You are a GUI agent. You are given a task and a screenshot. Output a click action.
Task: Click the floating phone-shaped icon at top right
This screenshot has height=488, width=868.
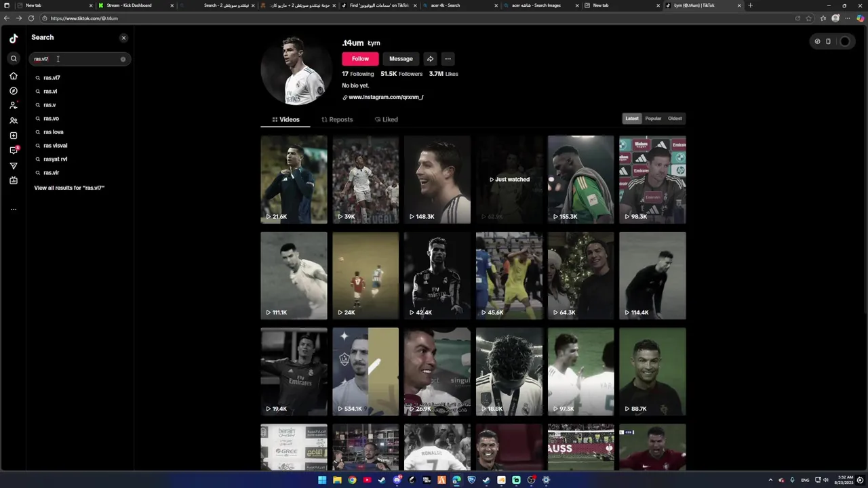[x=828, y=41]
